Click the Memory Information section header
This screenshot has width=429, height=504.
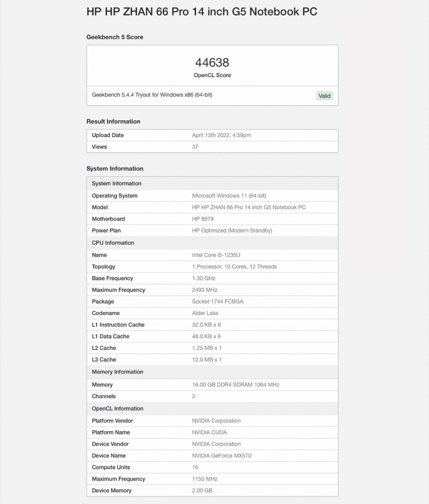118,372
